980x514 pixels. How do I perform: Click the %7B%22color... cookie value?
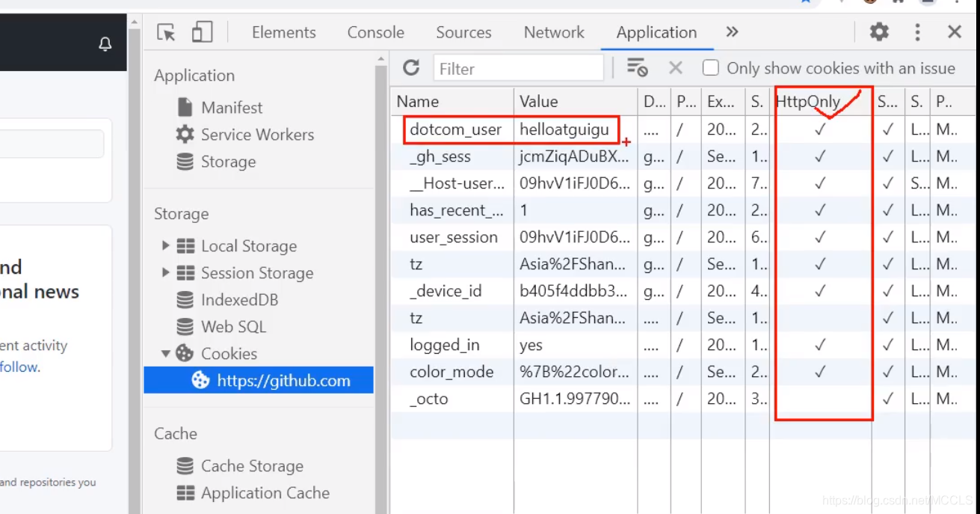pos(574,372)
